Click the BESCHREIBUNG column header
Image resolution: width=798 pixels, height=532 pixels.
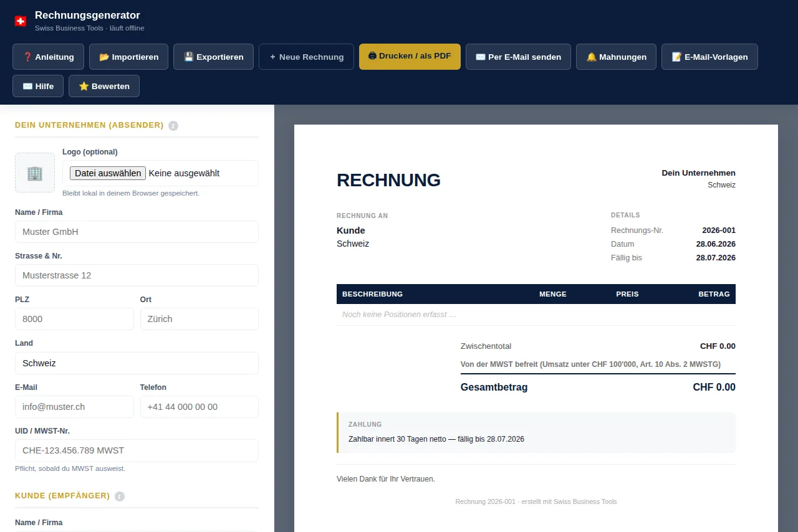tap(372, 294)
